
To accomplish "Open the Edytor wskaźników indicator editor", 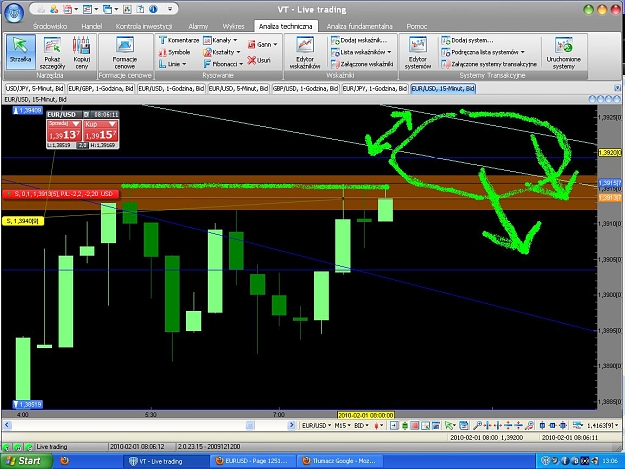I will [305, 52].
